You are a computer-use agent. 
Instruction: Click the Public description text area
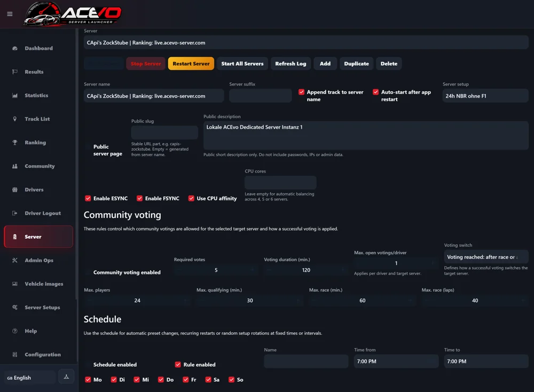(366, 136)
